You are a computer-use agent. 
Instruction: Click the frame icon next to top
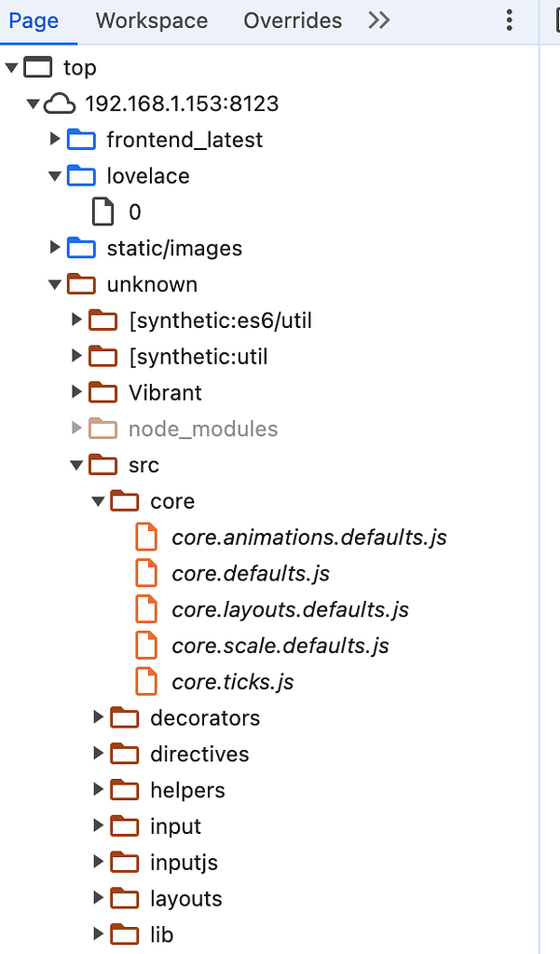pos(37,67)
